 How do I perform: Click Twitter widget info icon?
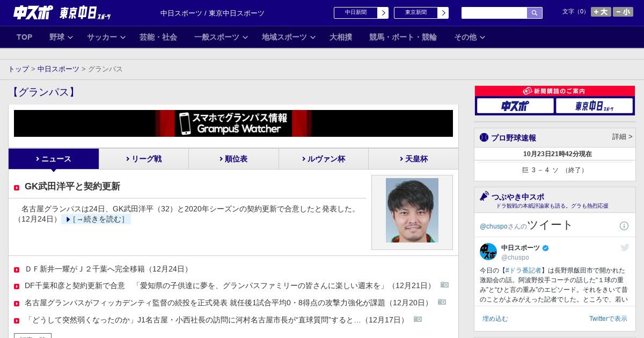click(x=624, y=226)
